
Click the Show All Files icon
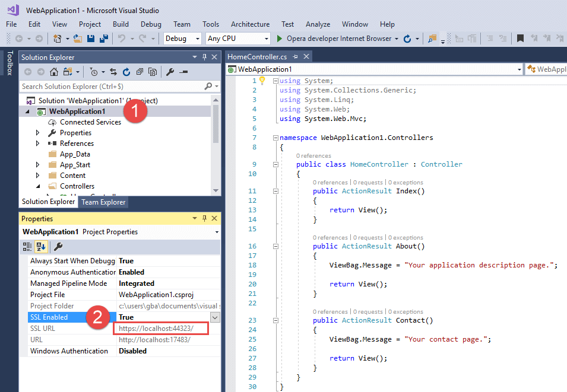[153, 72]
